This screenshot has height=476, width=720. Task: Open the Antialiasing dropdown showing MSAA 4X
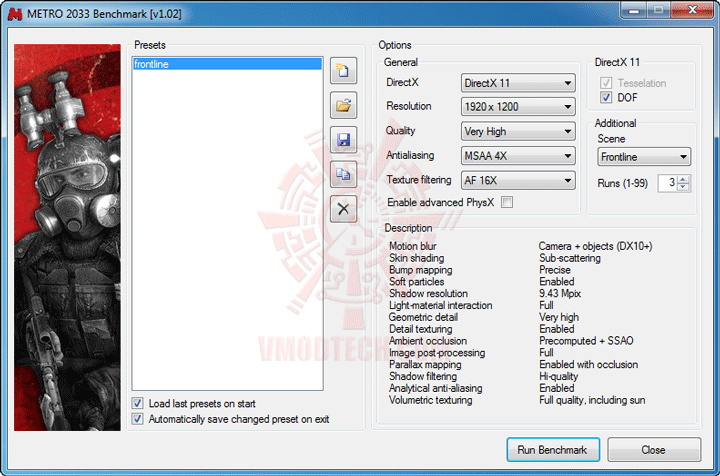[518, 156]
